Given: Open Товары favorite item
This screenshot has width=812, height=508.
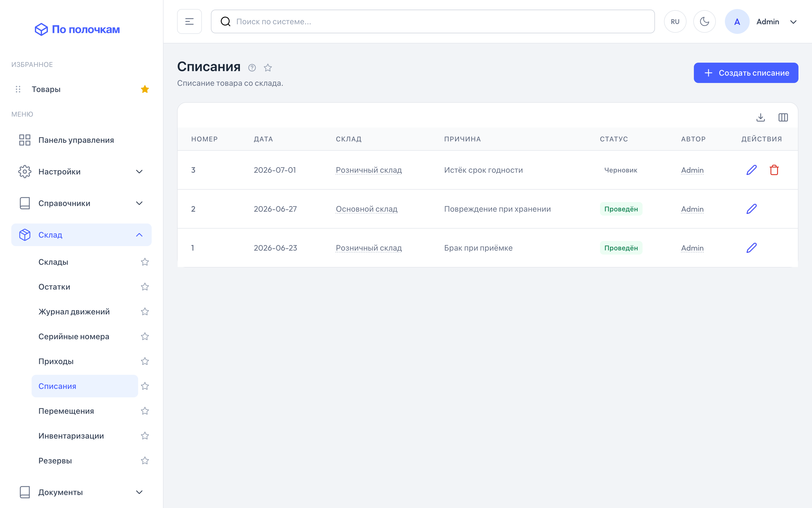Looking at the screenshot, I should (46, 89).
